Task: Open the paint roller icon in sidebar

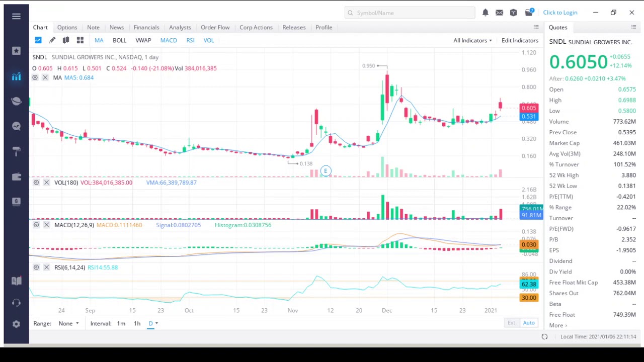Action: (16, 151)
